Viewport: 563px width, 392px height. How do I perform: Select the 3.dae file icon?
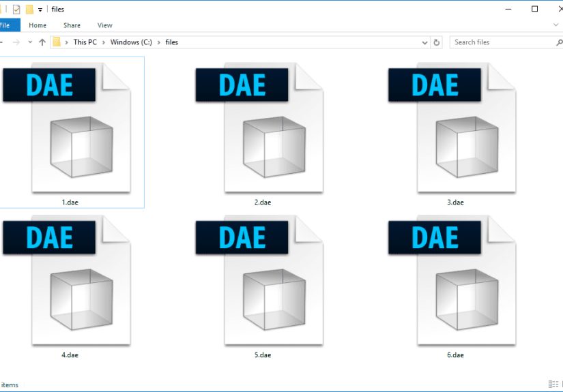click(452, 127)
